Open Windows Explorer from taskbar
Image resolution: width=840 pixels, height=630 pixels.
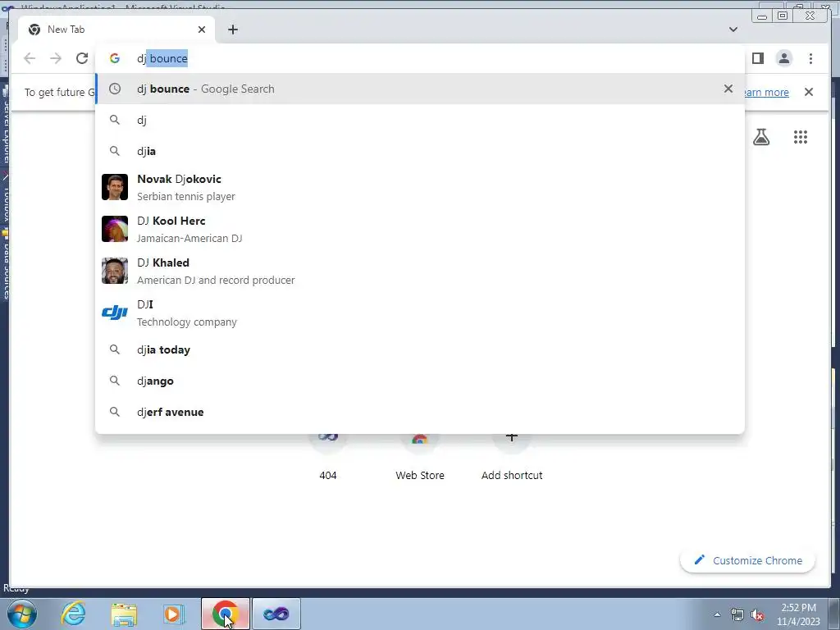click(x=124, y=614)
